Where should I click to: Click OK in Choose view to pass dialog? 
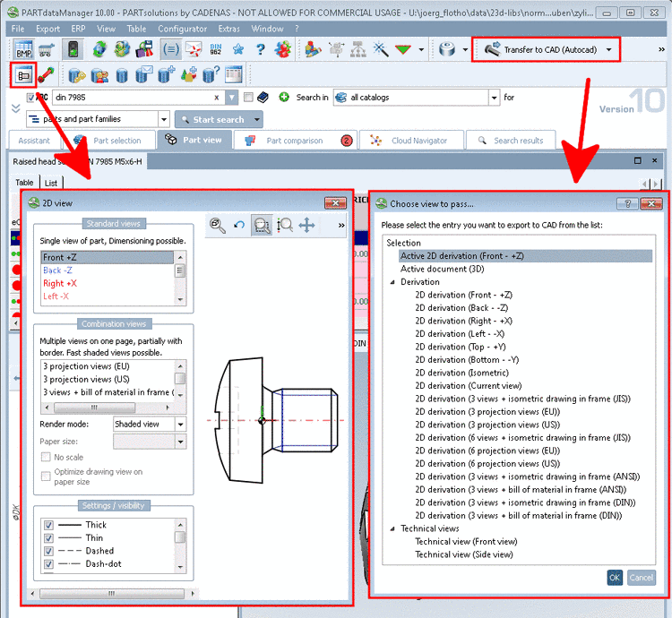(x=614, y=578)
